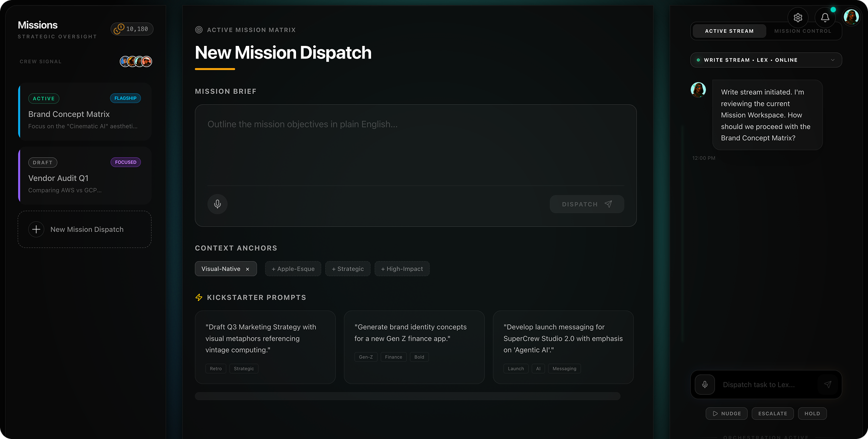The width and height of the screenshot is (868, 439).
Task: Click the FOCUSED badge
Action: click(x=125, y=162)
